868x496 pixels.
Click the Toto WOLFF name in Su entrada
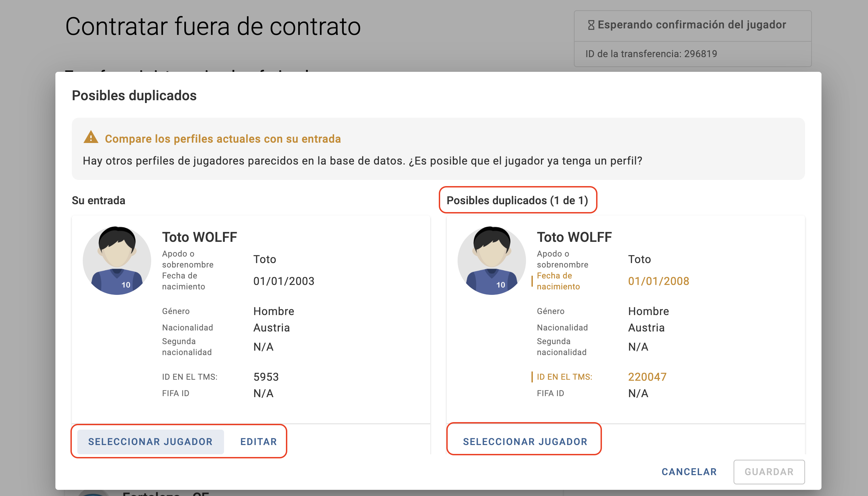coord(200,237)
